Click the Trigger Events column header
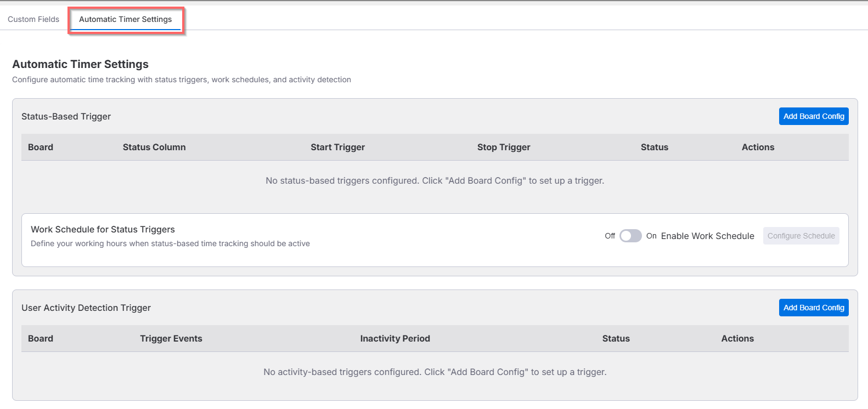Viewport: 868px width, 409px height. (x=171, y=338)
